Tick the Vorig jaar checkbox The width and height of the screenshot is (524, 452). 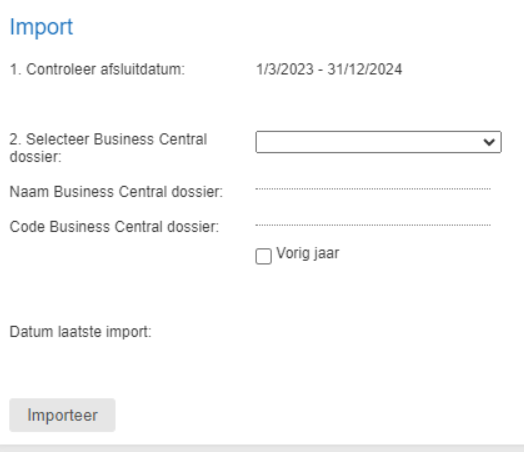(x=263, y=256)
